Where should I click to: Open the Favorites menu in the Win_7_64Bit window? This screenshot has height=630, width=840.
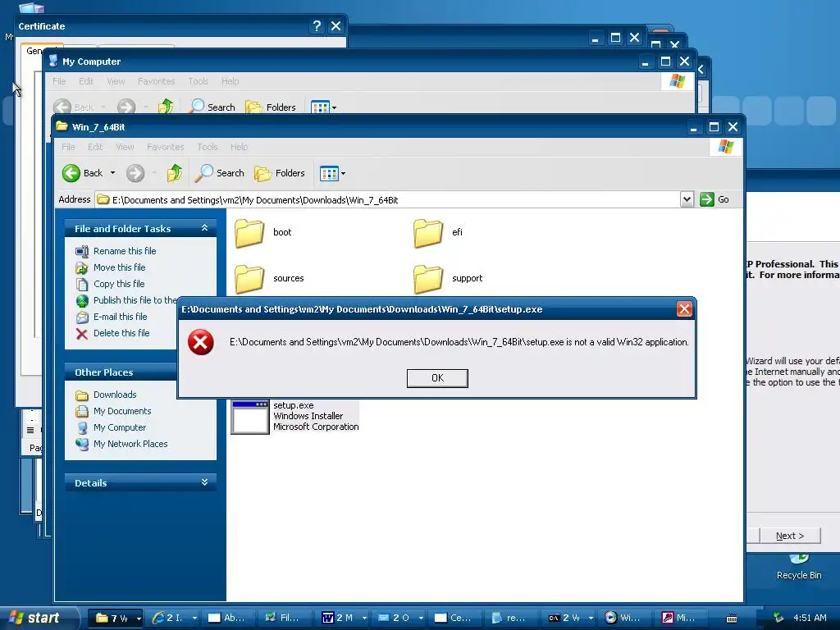coord(166,147)
